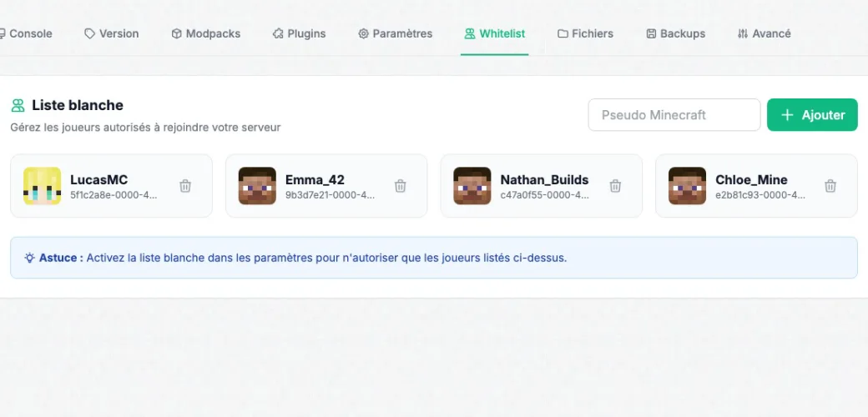The image size is (868, 417).
Task: Click the subtitle about joueurs autorisés
Action: click(145, 128)
